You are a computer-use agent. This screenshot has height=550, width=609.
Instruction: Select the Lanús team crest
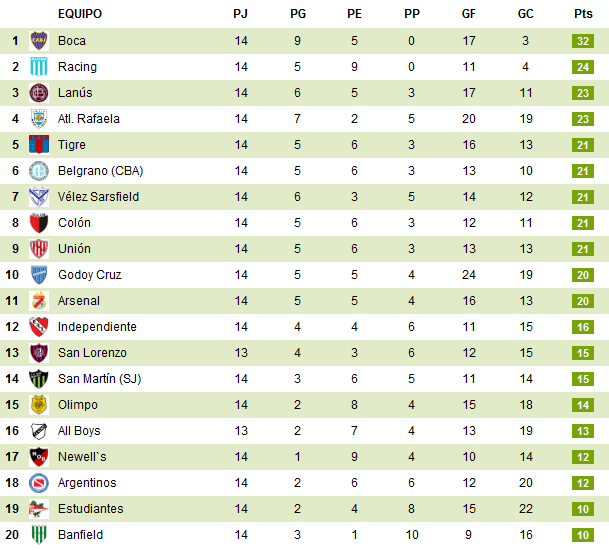click(39, 93)
